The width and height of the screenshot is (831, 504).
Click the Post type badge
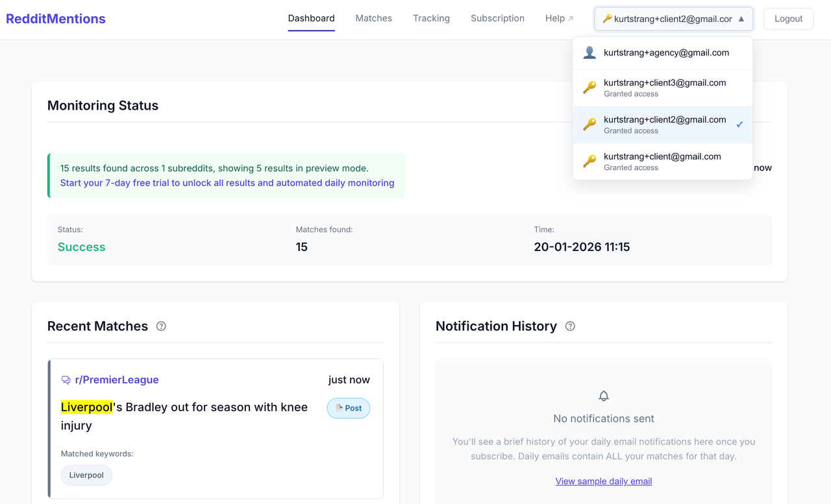[349, 408]
